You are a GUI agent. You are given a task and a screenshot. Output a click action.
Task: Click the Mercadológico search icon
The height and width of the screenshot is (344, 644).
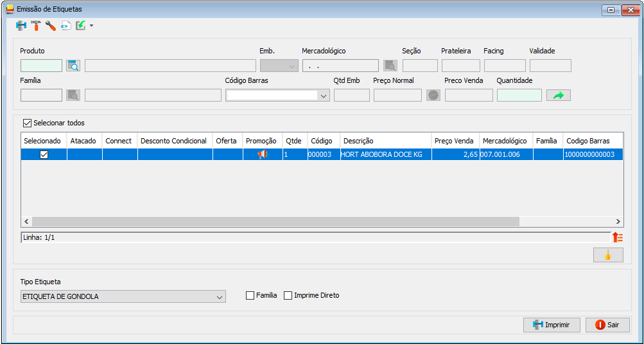(x=390, y=66)
